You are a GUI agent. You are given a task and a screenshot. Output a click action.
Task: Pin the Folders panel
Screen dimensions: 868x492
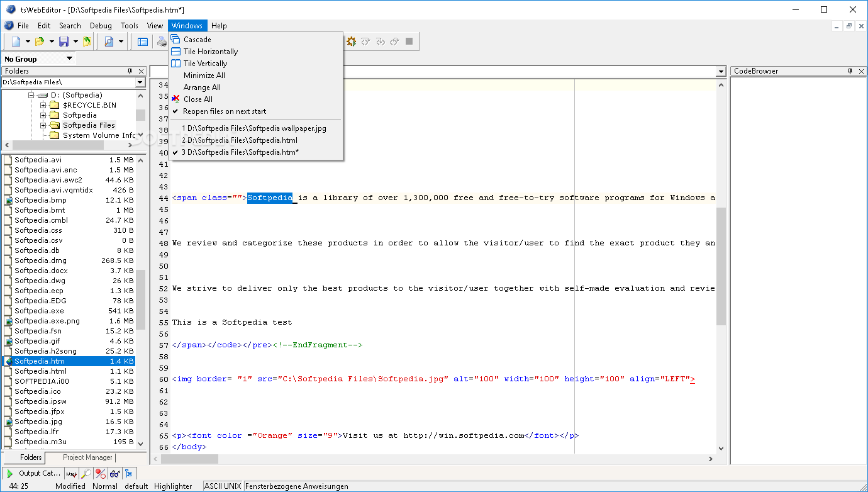130,71
